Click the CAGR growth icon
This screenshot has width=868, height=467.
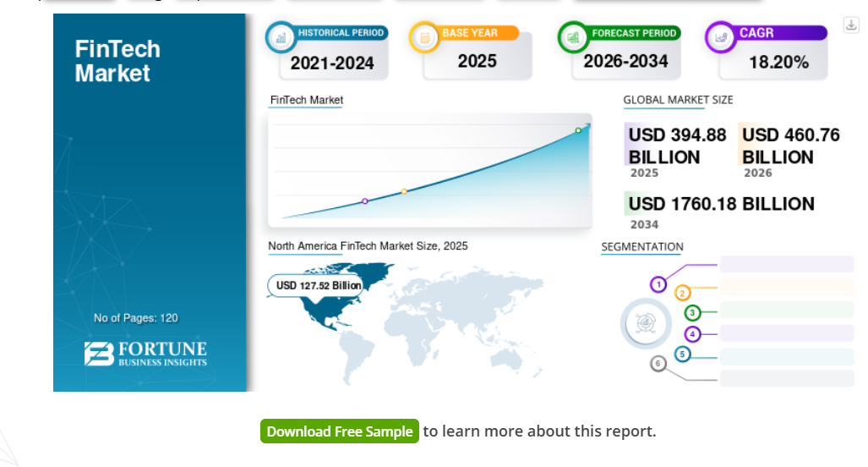click(x=721, y=38)
